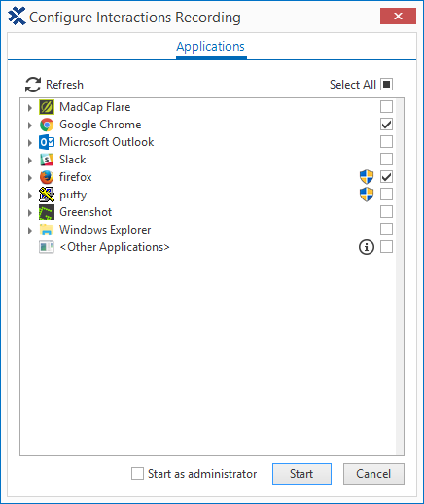The image size is (424, 504).
Task: Expand the Windows Explorer node
Action: click(30, 231)
